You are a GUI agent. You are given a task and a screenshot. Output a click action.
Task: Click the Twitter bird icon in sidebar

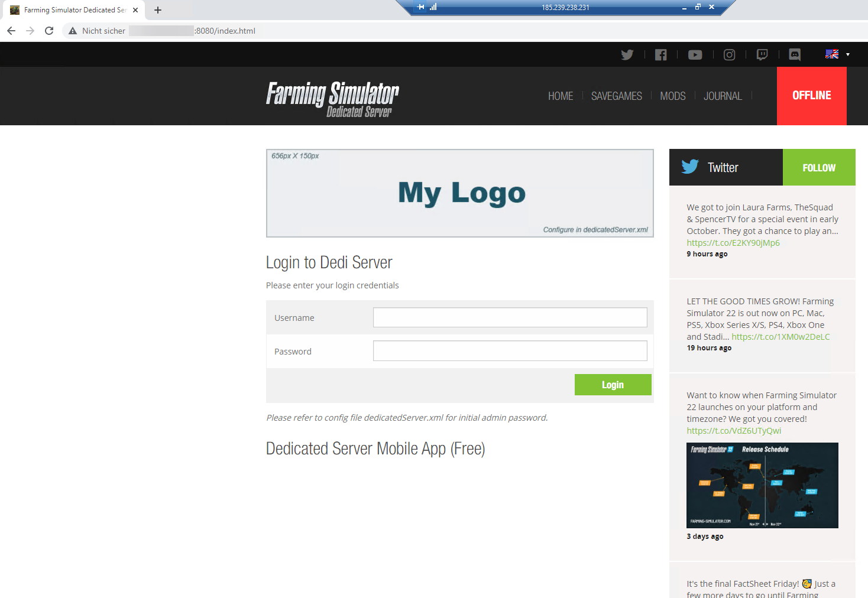pyautogui.click(x=690, y=167)
